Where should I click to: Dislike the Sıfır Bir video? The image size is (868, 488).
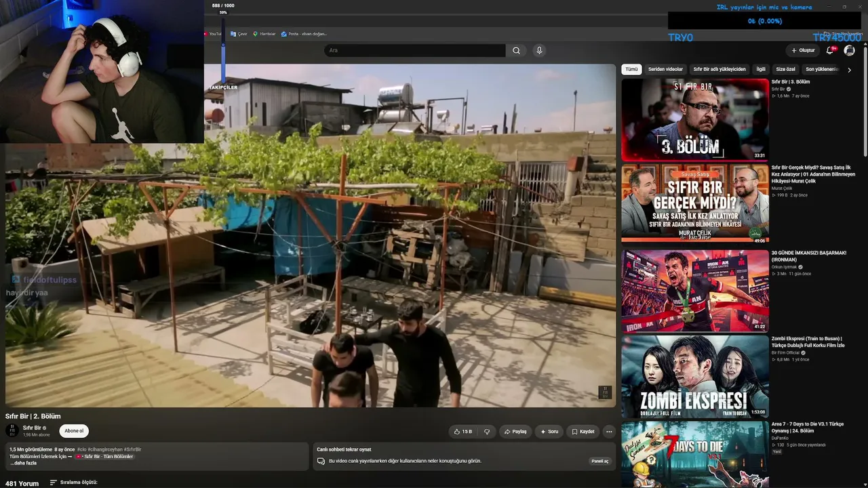[486, 431]
